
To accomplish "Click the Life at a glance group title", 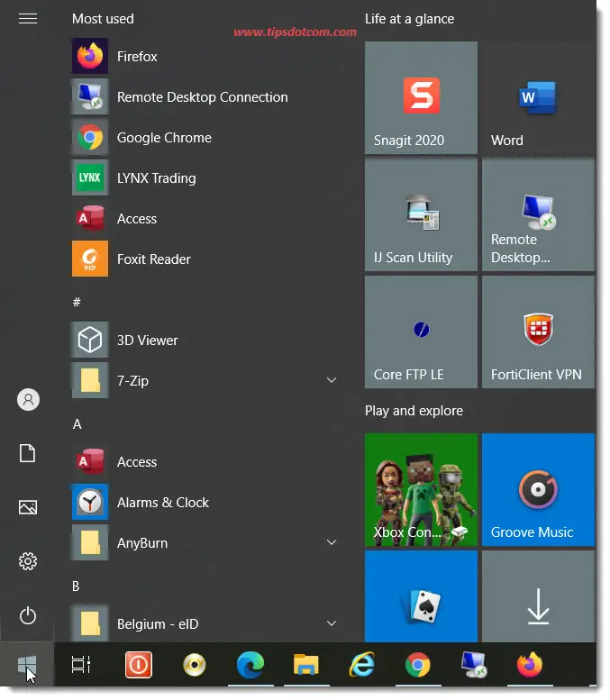I will pos(409,19).
